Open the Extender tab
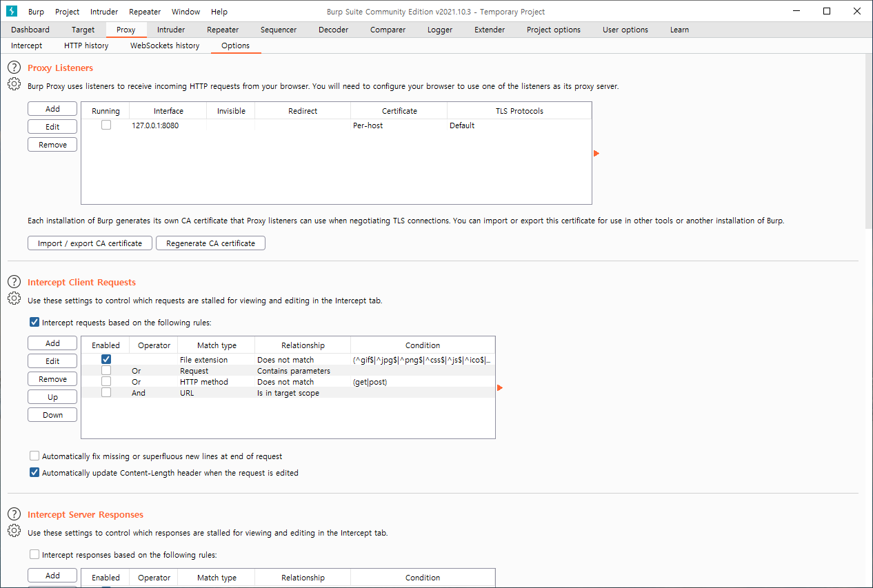Image resolution: width=873 pixels, height=588 pixels. click(x=490, y=30)
